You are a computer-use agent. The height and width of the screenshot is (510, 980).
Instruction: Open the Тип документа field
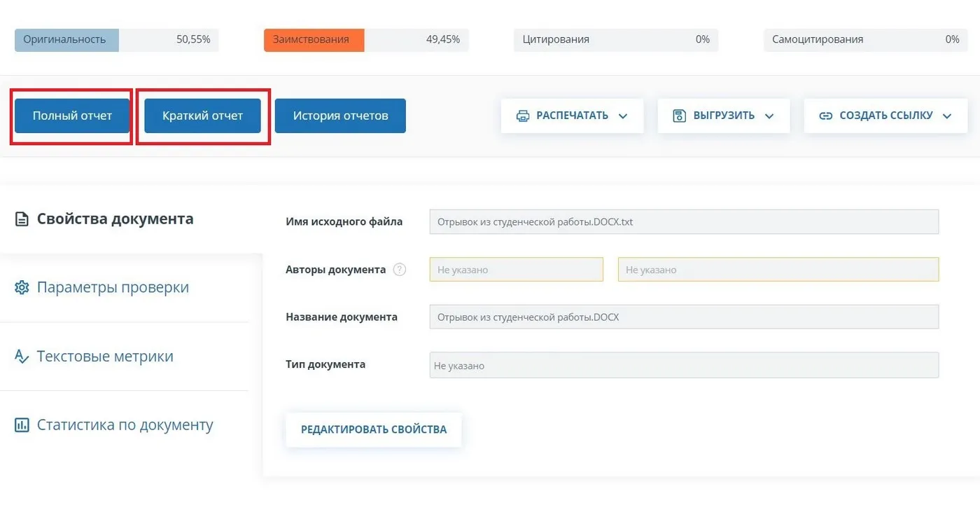point(684,365)
